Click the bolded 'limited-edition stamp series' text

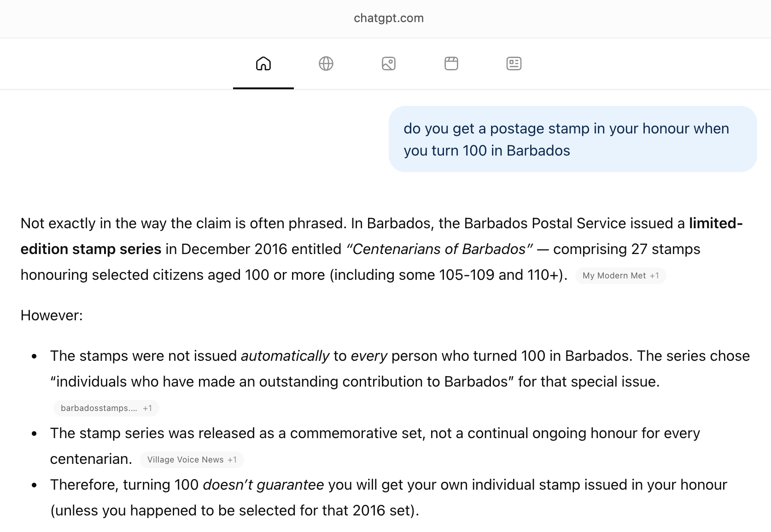[90, 249]
